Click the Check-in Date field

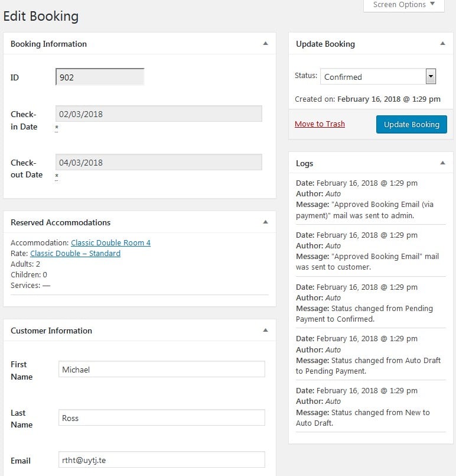159,114
